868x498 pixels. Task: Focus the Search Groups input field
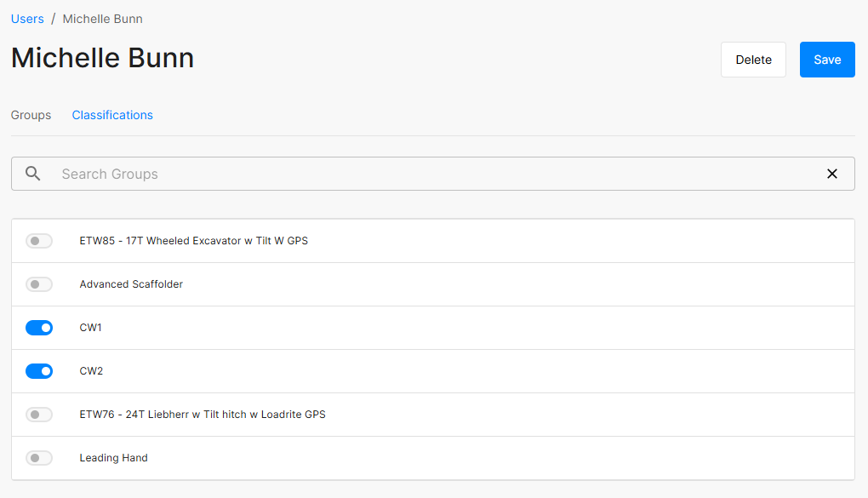tap(433, 174)
